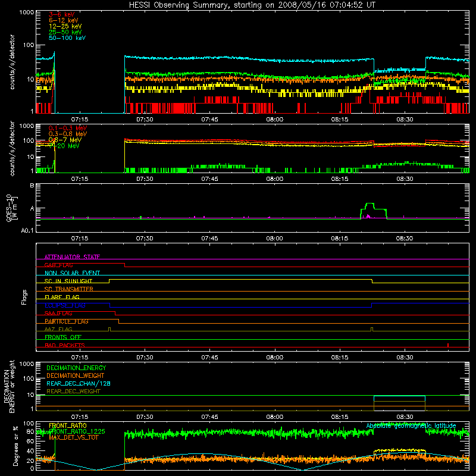The image size is (476, 476).
Task: Click the 50-100 keV legend label
Action: [67, 38]
